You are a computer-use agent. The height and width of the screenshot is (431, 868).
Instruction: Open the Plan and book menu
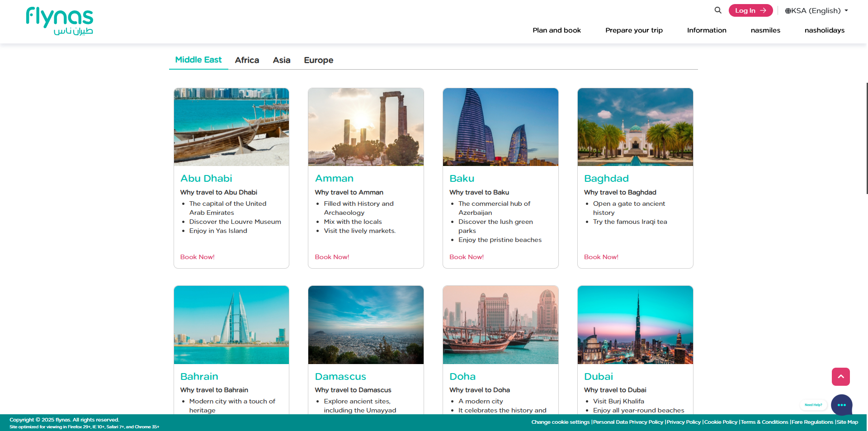(557, 30)
